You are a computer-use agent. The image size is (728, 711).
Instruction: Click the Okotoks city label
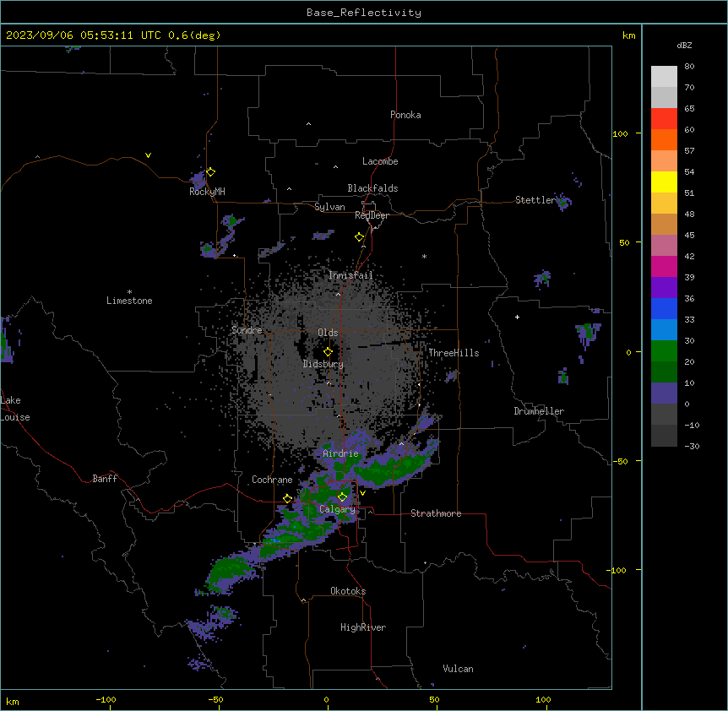point(348,591)
